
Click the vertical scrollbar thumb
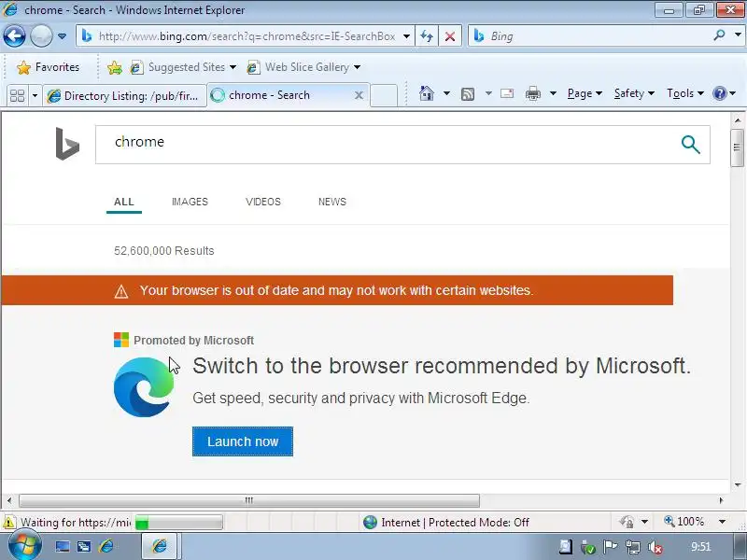[x=738, y=147]
